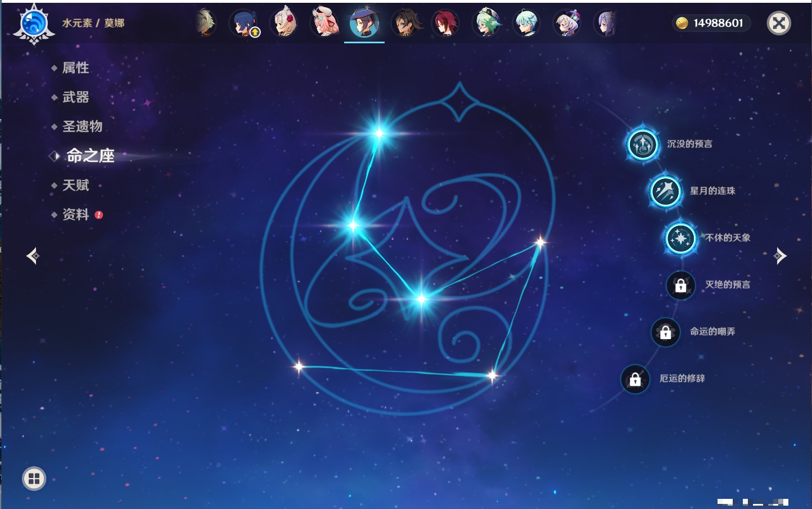The height and width of the screenshot is (509, 812).
Task: Select Mona's highlighted witch-hat portrait
Action: pyautogui.click(x=364, y=23)
